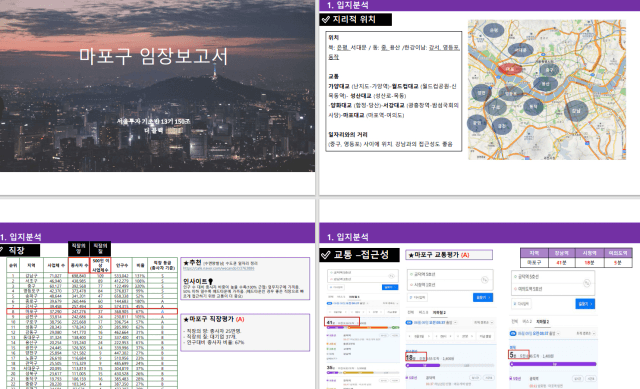The height and width of the screenshot is (389, 640).
Task: Click the purple 5분 route progress bar
Action: 553,364
